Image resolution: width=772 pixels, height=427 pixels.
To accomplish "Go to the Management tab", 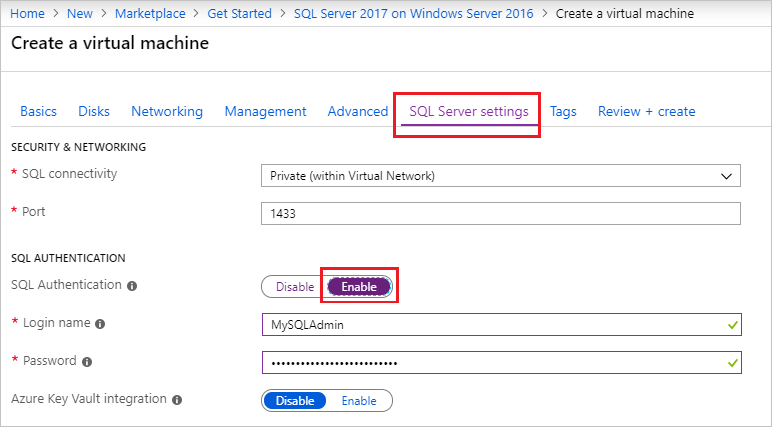I will (265, 111).
